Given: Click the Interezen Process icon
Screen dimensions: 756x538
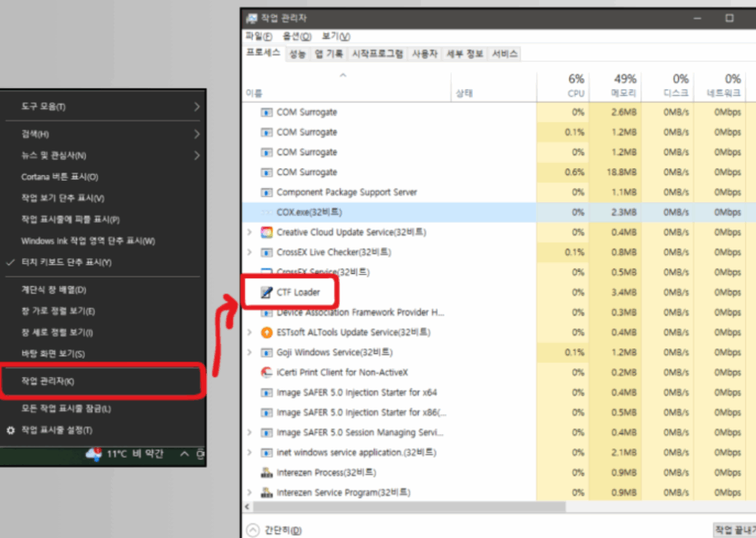Looking at the screenshot, I should 266,472.
